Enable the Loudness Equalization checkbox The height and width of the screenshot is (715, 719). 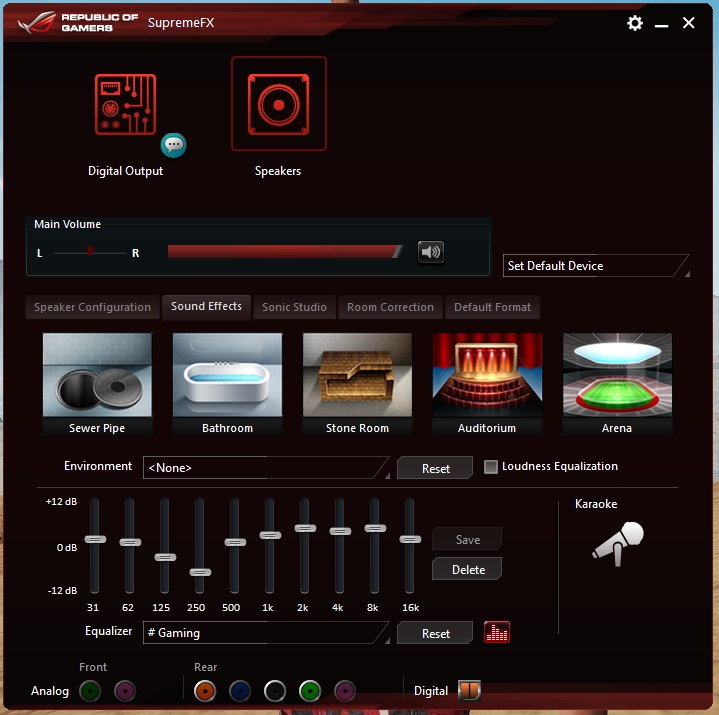pos(491,467)
